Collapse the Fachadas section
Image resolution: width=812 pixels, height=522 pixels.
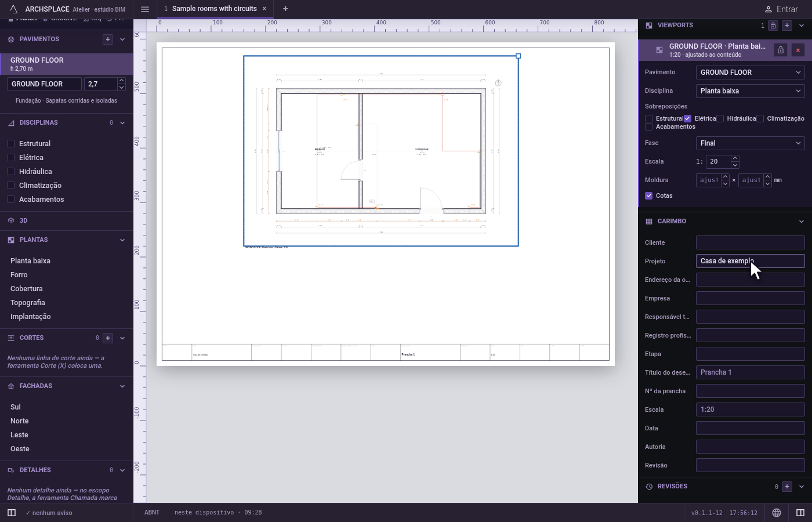pyautogui.click(x=122, y=386)
